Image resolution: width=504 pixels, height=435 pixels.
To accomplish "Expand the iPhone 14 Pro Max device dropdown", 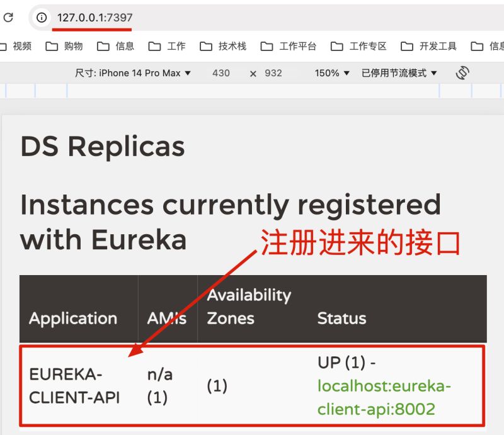I will point(133,73).
